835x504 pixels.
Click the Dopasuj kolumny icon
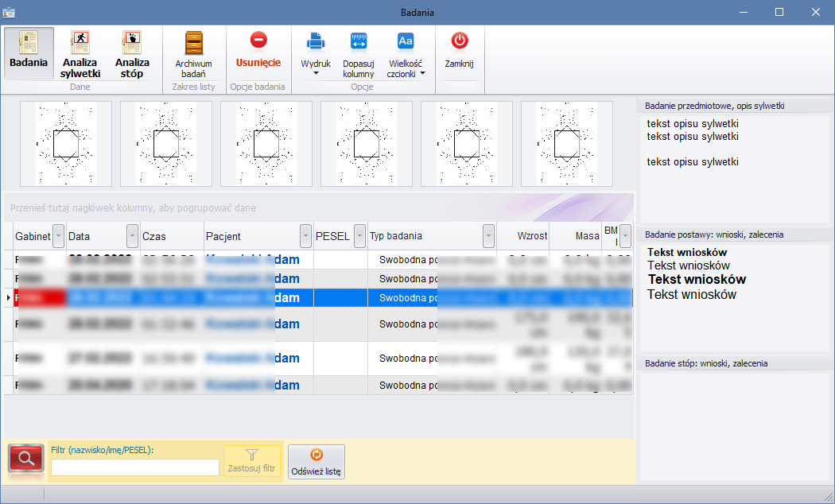click(359, 41)
